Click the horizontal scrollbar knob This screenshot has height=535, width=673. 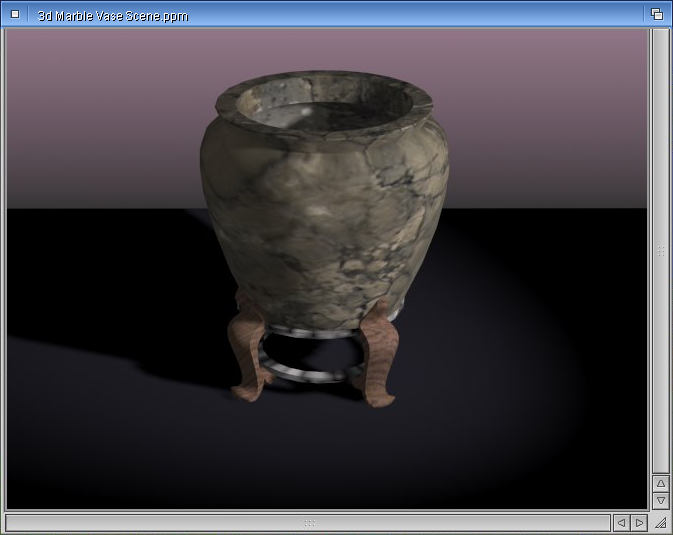point(308,523)
